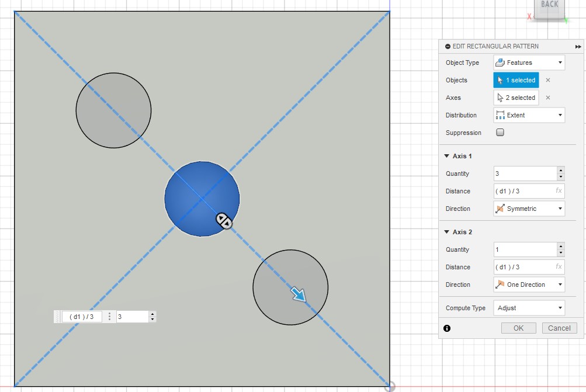Click the three-dot menu in the floating input

coord(109,317)
